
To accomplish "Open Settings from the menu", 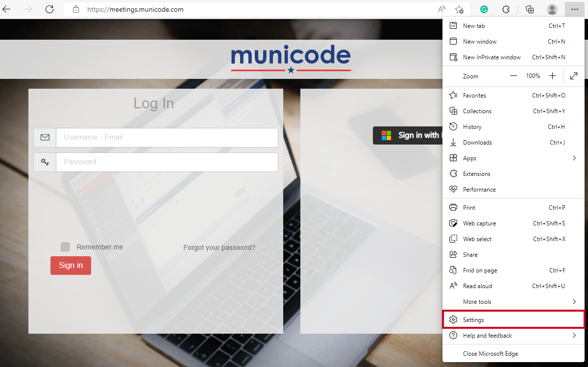I will coord(513,320).
